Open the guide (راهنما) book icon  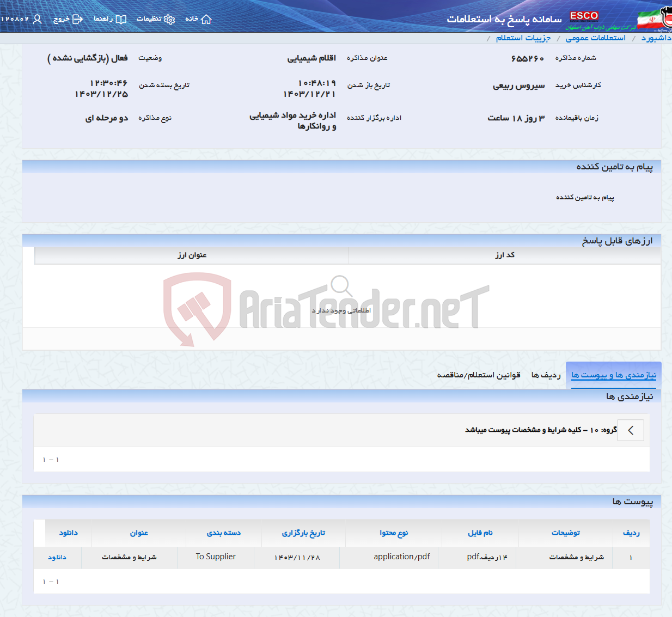pos(121,19)
